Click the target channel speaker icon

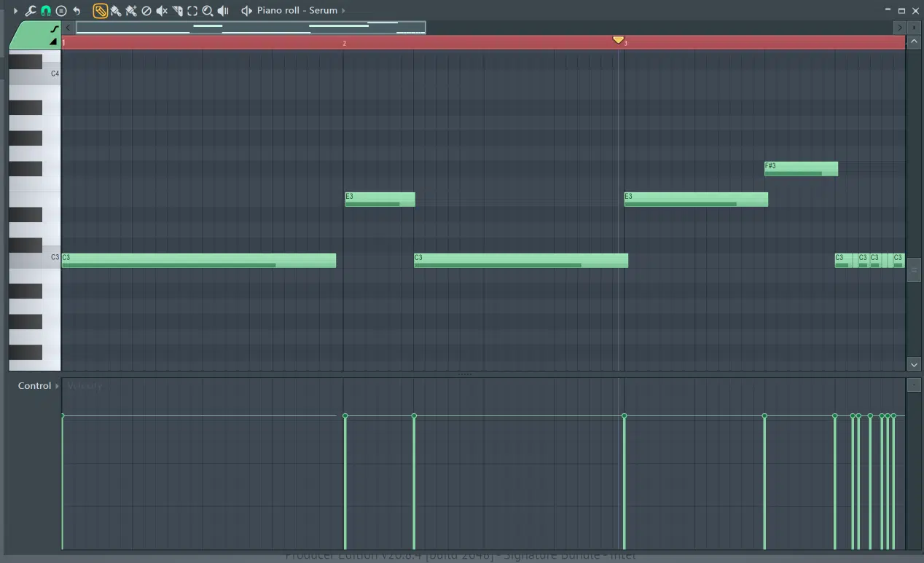coord(246,11)
